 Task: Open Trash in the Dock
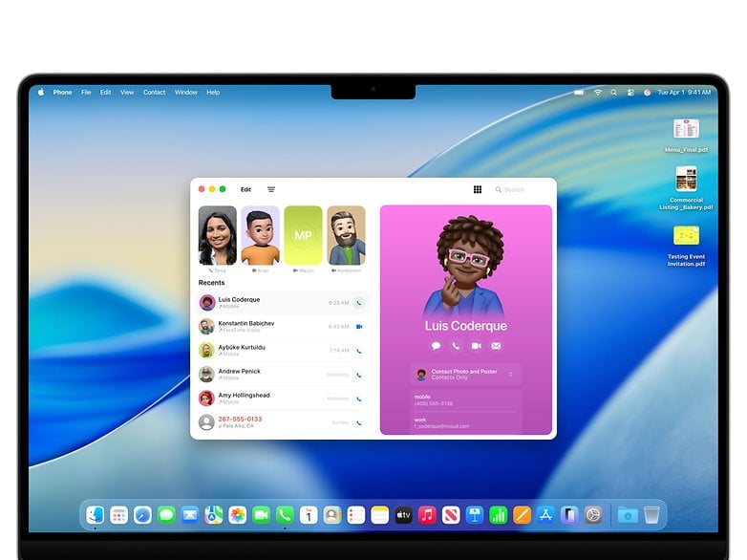[651, 515]
